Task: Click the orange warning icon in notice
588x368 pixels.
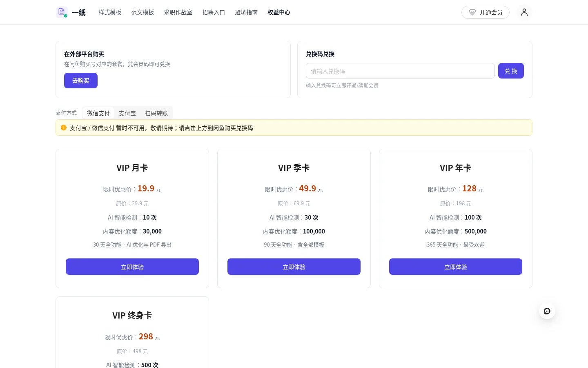Action: tap(64, 128)
